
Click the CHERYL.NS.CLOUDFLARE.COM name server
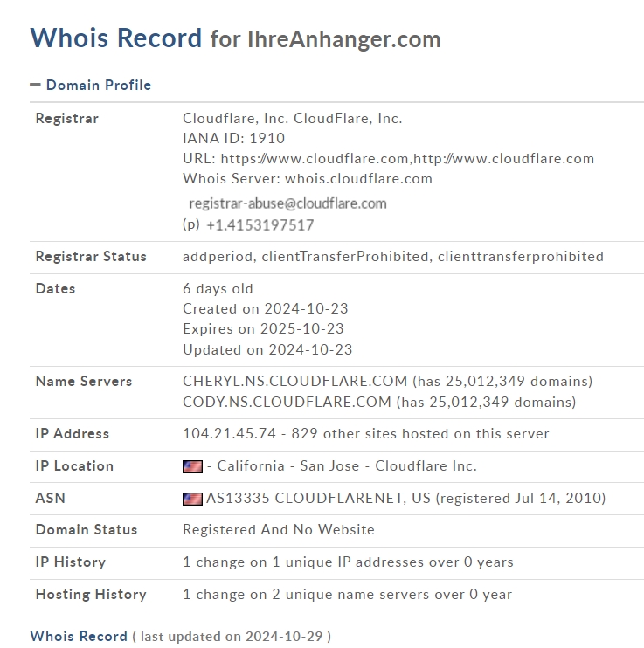388,382
